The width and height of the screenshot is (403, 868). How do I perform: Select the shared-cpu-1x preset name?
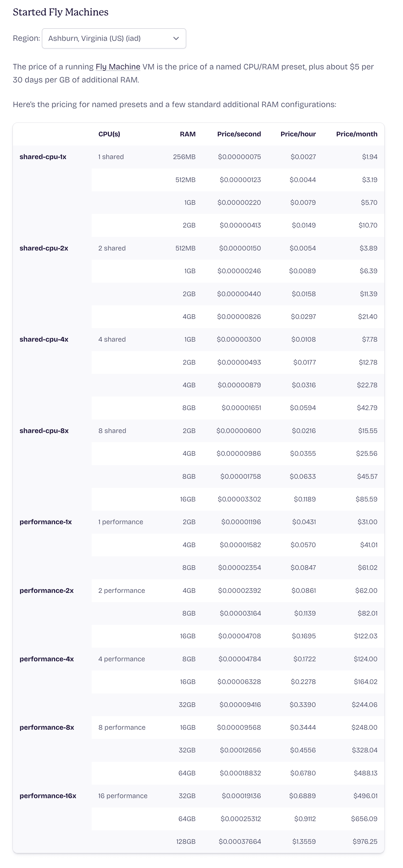tap(43, 157)
